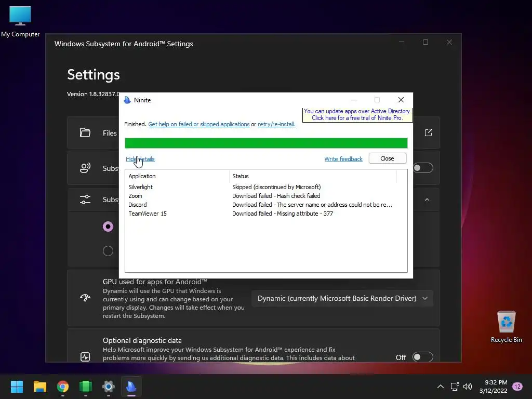Image resolution: width=532 pixels, height=399 pixels.
Task: Click 'Download failed - Hash check failed' status
Action: (276, 196)
